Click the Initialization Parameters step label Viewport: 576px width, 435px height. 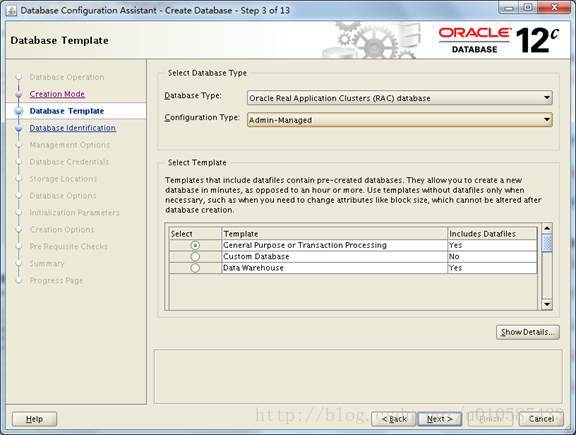pos(75,212)
